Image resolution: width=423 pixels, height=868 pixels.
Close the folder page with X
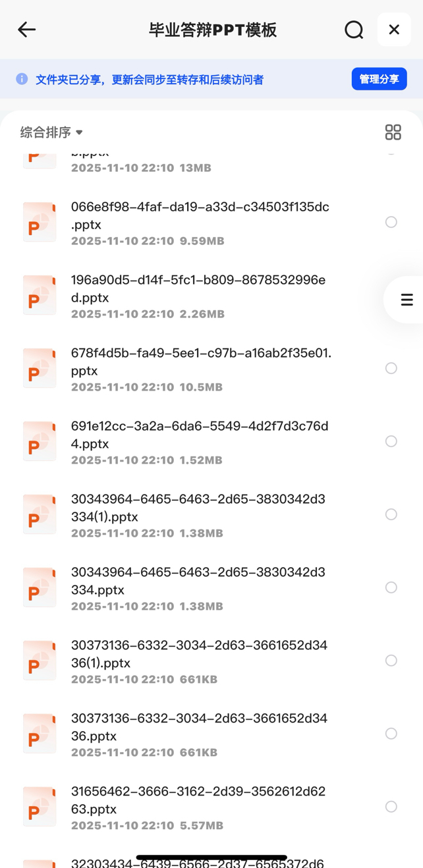point(394,30)
